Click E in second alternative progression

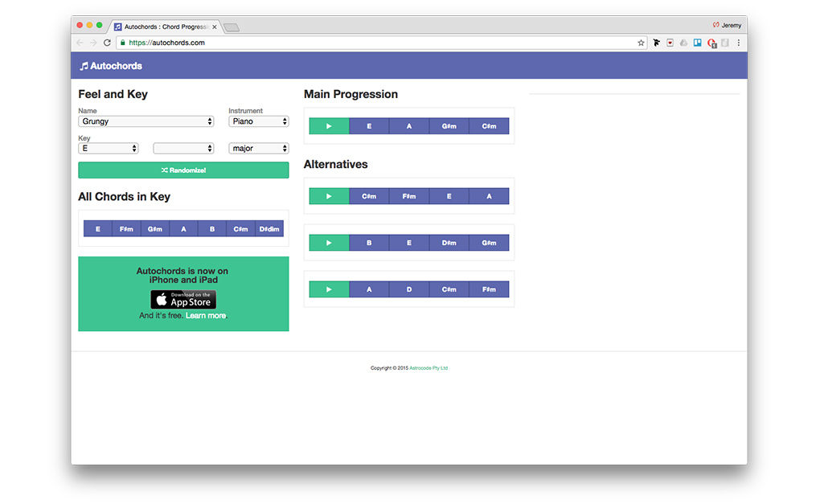(409, 243)
